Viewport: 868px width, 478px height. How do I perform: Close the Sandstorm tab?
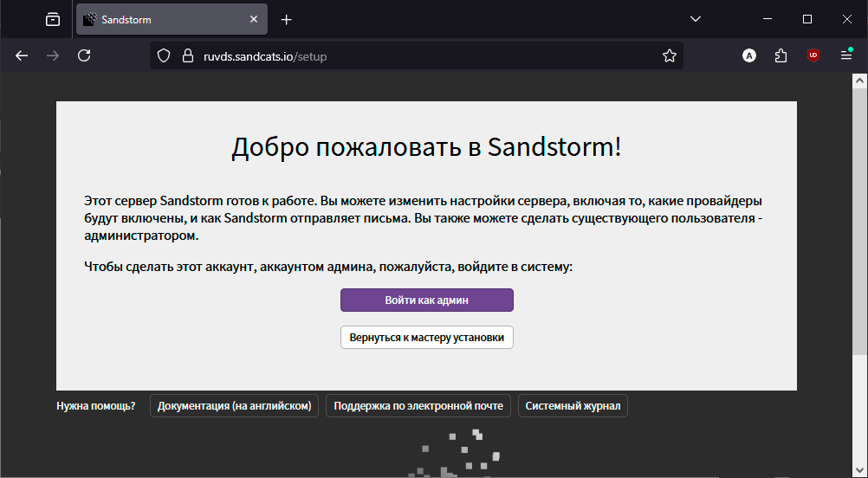pos(254,19)
